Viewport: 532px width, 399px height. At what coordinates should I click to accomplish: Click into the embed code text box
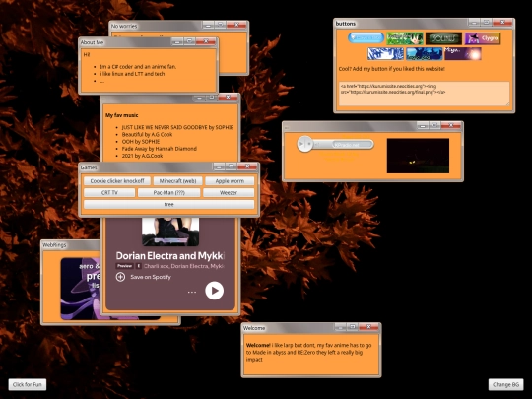[x=424, y=94]
